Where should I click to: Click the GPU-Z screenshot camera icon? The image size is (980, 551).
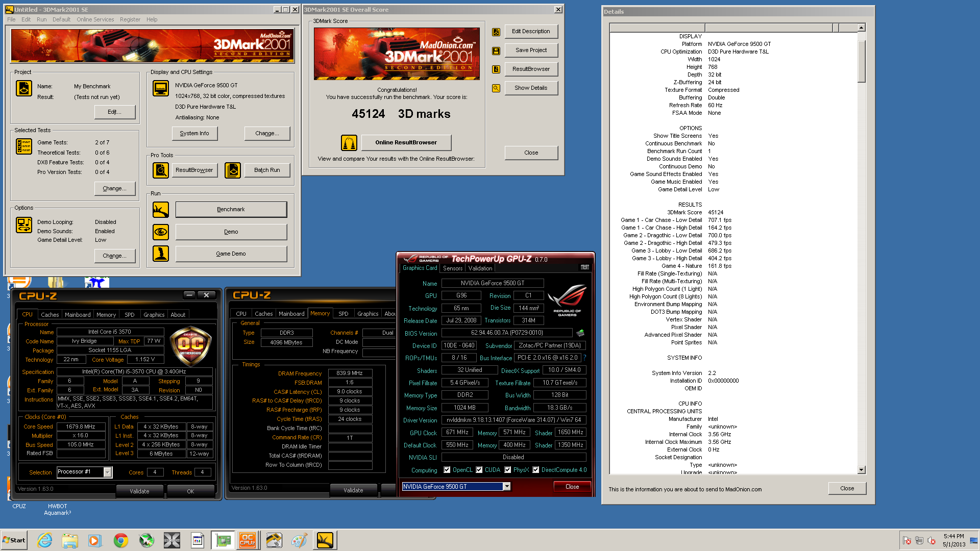(585, 267)
